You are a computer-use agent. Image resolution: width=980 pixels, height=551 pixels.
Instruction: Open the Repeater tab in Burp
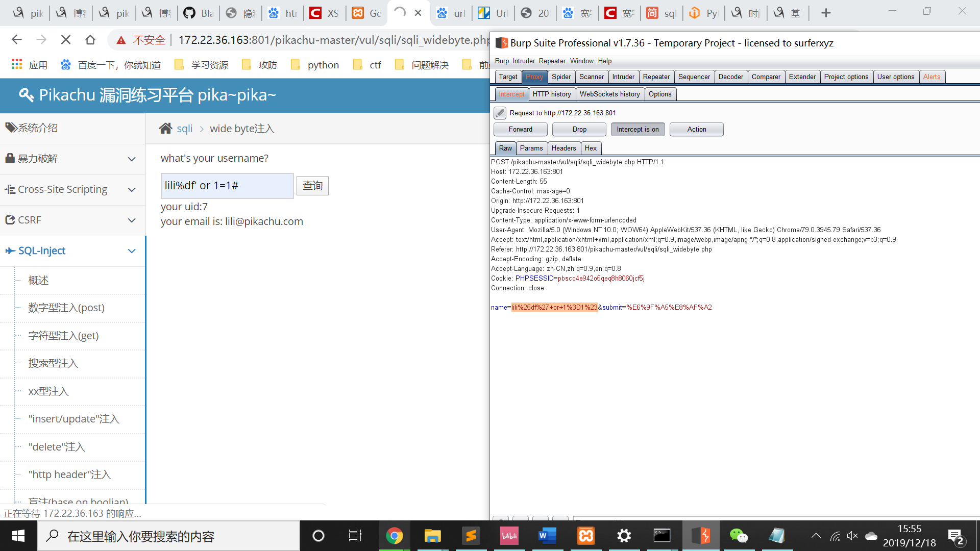(x=656, y=77)
